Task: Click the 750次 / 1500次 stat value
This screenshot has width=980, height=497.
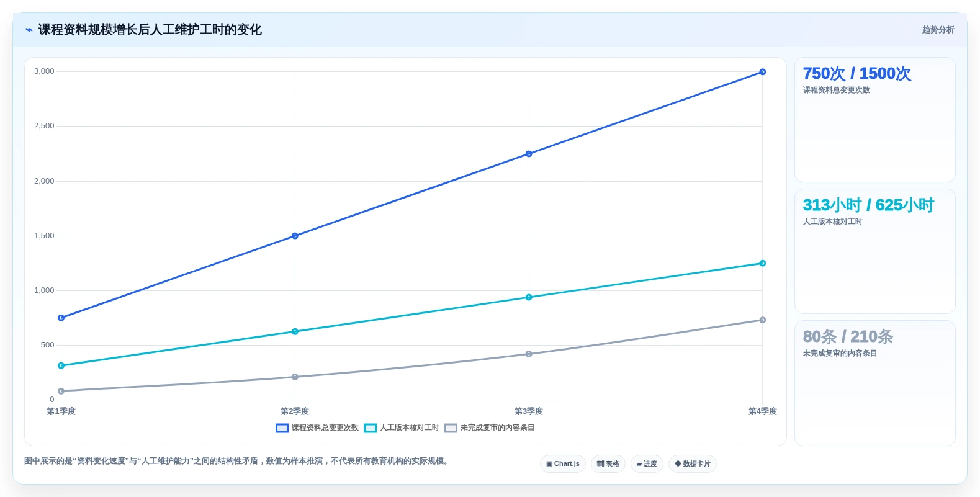Action: tap(857, 74)
